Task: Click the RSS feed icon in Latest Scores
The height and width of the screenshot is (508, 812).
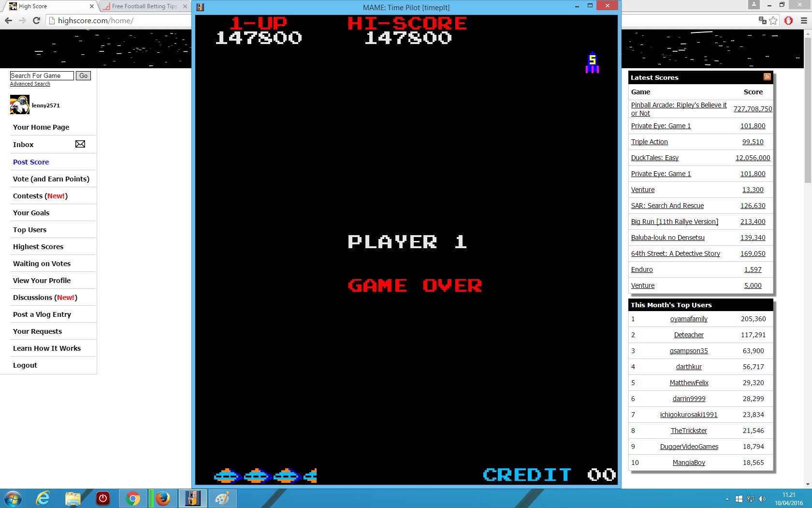Action: point(767,77)
